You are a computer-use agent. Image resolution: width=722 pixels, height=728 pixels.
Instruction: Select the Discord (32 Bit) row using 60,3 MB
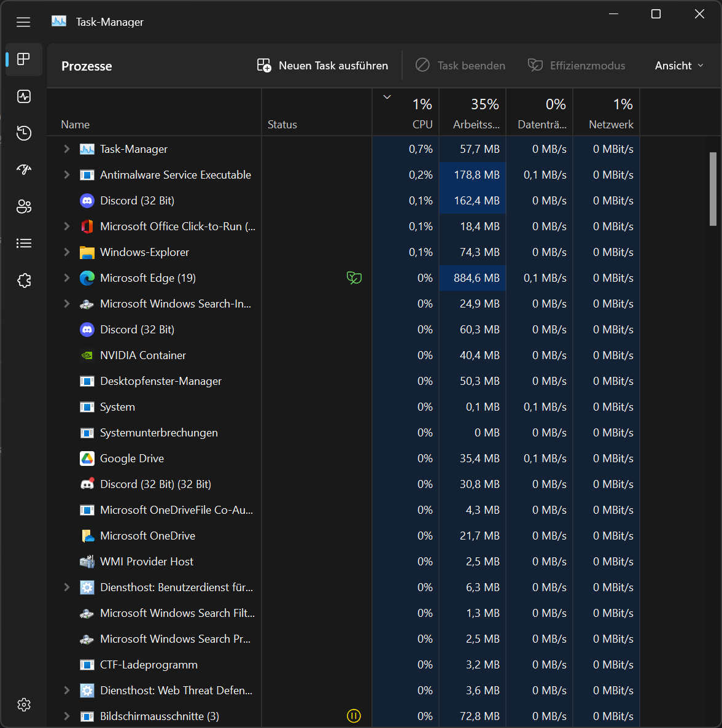click(x=344, y=330)
